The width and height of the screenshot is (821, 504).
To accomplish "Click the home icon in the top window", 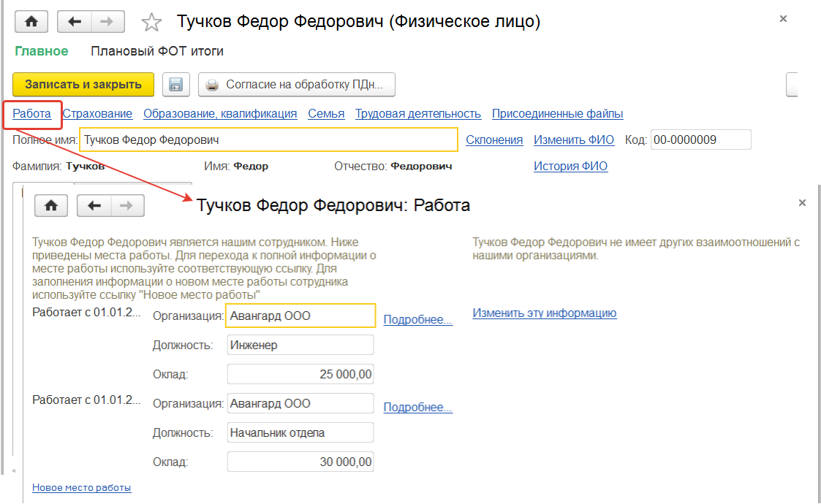I will tap(31, 22).
